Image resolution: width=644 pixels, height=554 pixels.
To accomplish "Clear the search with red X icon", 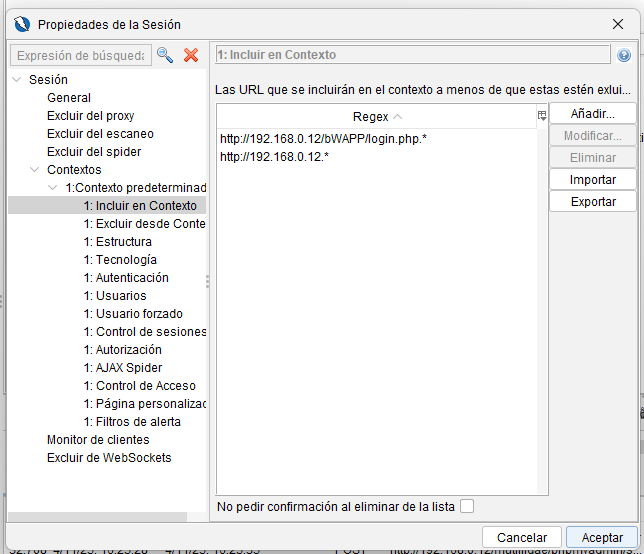I will [x=191, y=56].
